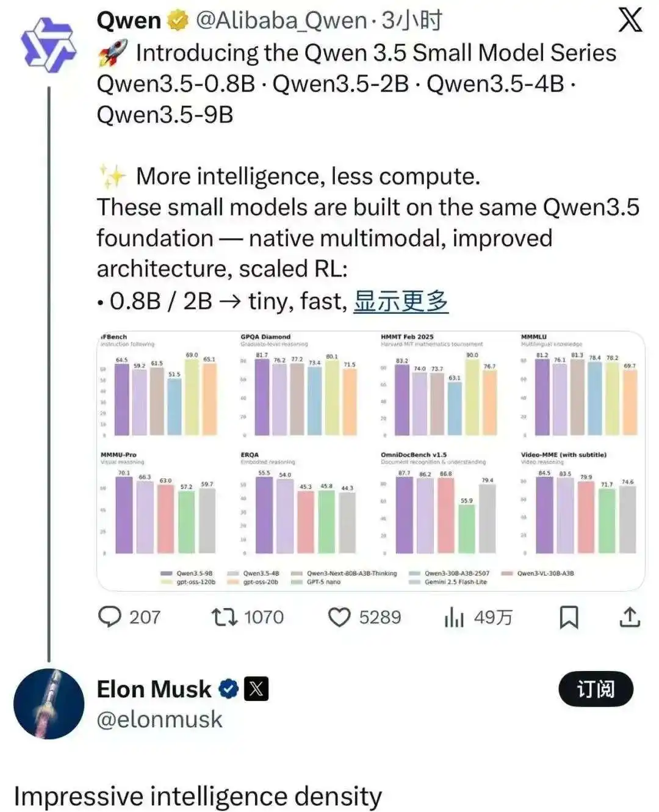Screen dimensions: 659x812
Task: Click the X affiliation badge next to Elon Musk
Action: click(x=257, y=689)
